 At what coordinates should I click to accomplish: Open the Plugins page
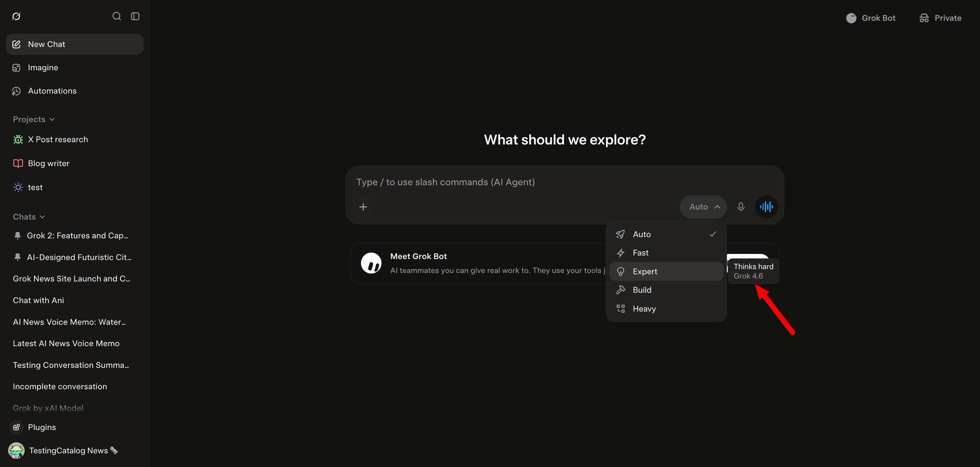[x=75, y=427]
